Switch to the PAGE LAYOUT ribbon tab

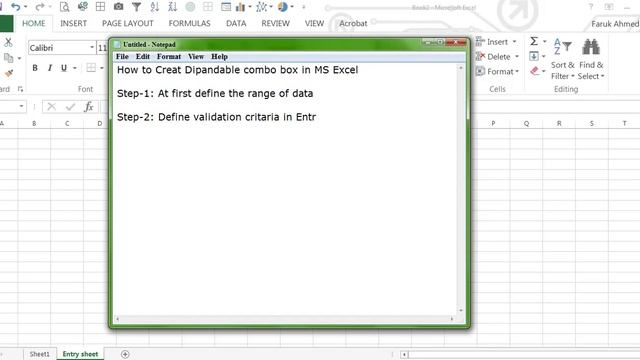[x=128, y=24]
